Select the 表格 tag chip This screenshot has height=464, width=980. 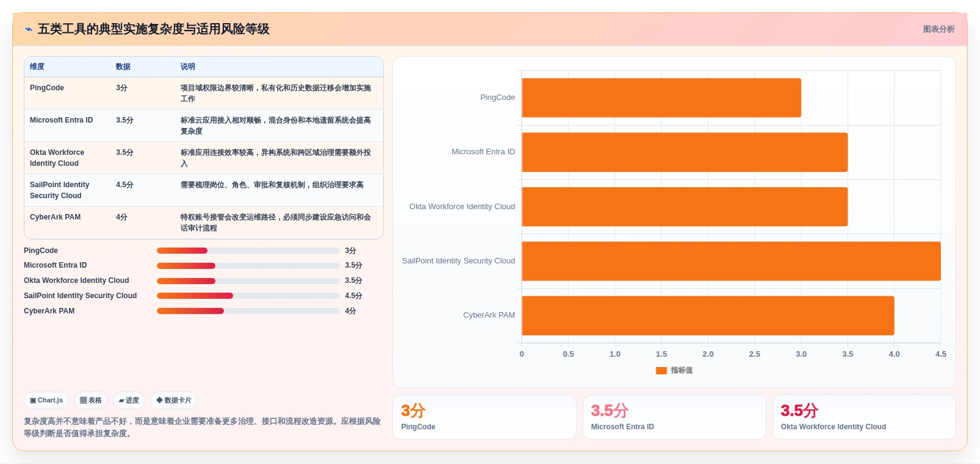click(91, 401)
